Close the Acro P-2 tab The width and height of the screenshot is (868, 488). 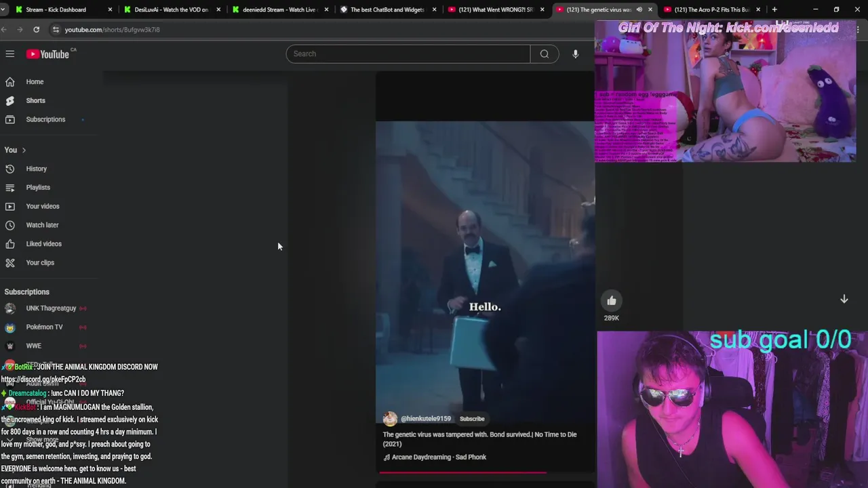[x=758, y=9]
